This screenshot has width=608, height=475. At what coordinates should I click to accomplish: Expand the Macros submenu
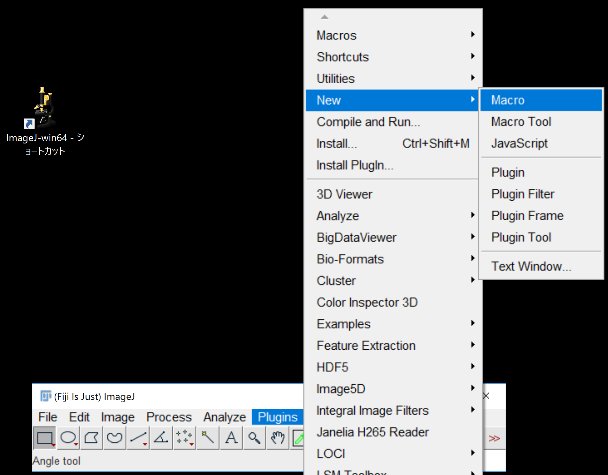coord(394,35)
